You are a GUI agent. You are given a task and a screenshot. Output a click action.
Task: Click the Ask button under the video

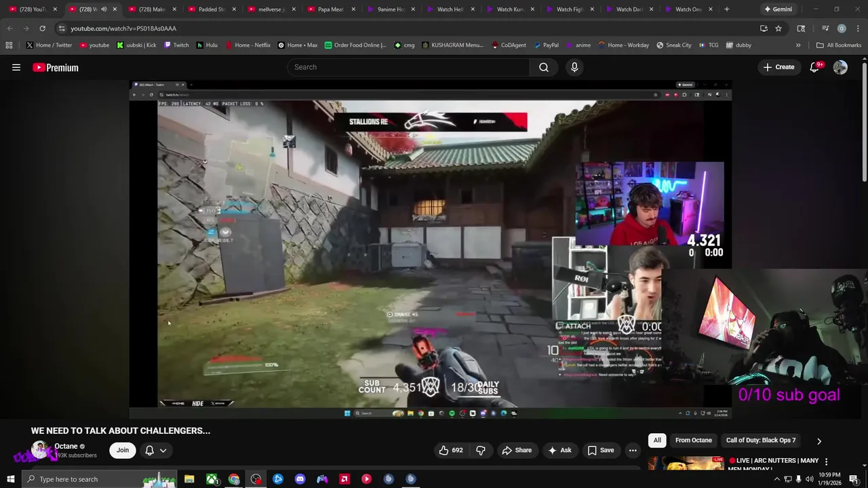[560, 450]
